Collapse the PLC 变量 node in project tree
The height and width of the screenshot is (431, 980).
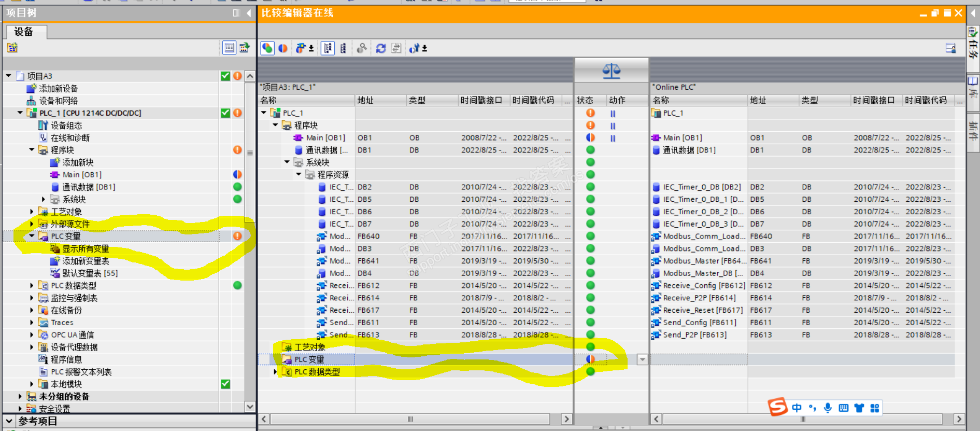(x=32, y=236)
